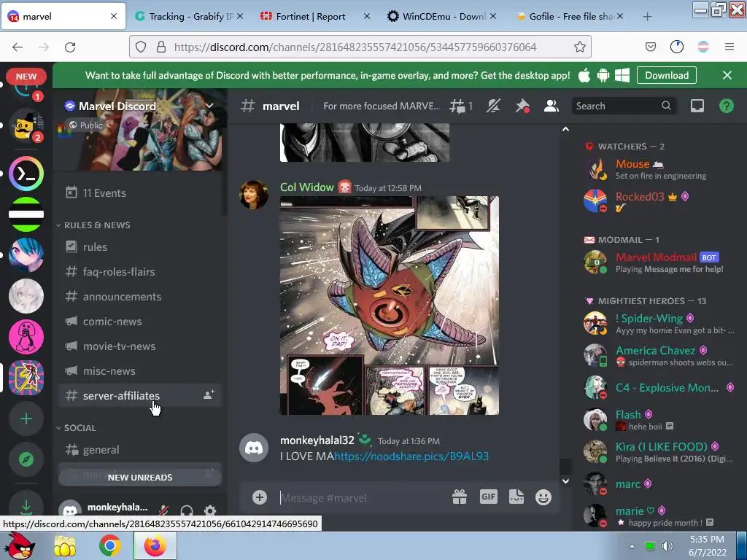
Task: Open the general channel
Action: [x=139, y=449]
